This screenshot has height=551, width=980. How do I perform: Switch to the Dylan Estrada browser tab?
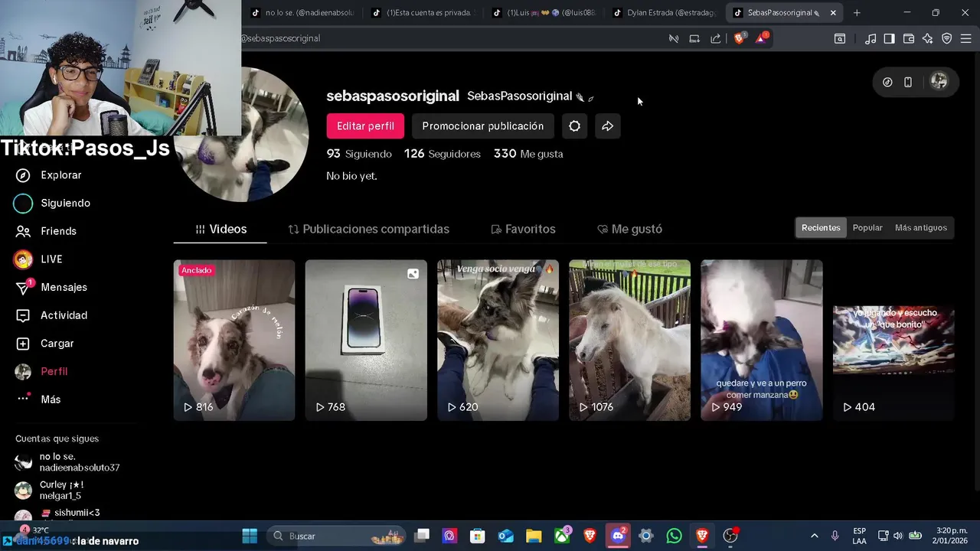(x=665, y=12)
